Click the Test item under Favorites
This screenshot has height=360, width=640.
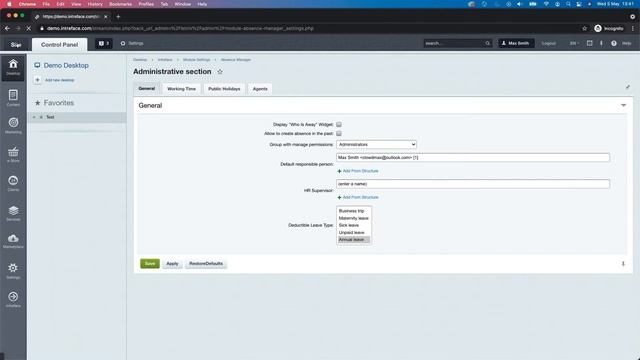click(50, 117)
